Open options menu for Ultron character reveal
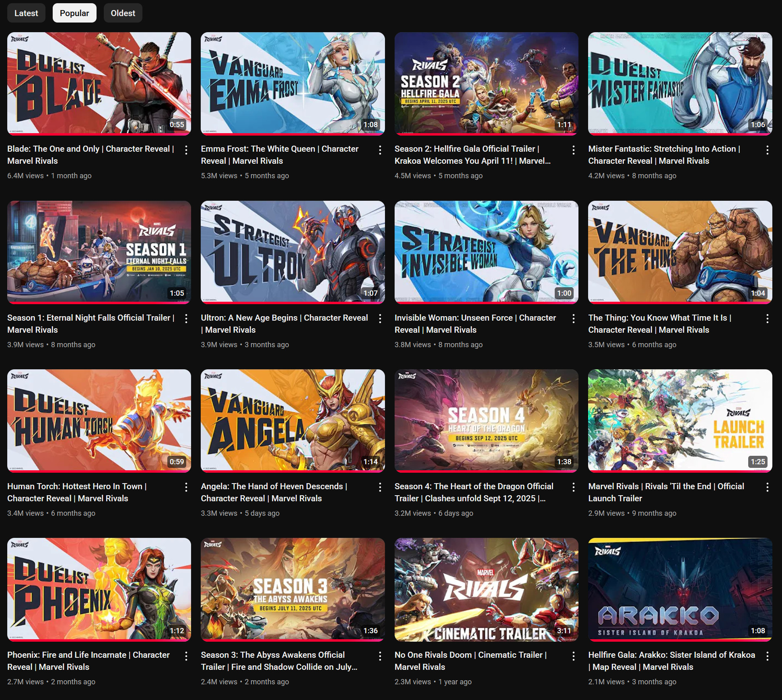 (380, 319)
